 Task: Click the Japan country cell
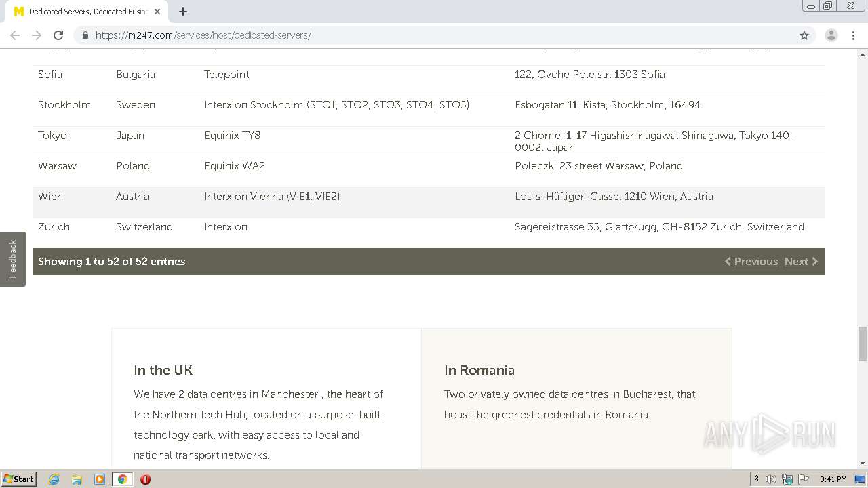[x=130, y=136]
